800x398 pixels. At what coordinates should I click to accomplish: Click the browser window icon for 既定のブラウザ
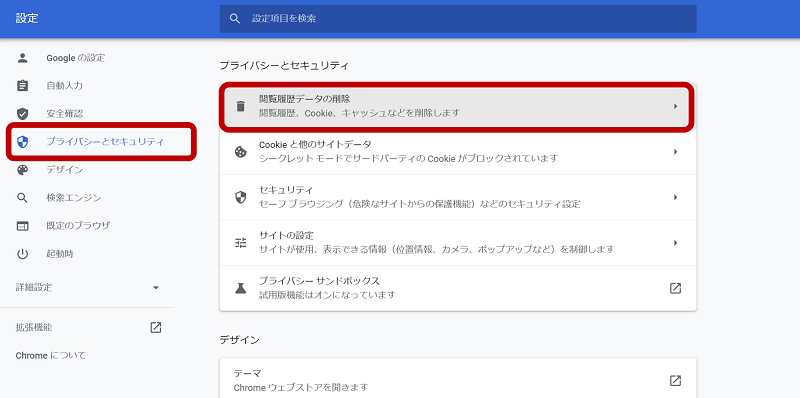point(22,226)
